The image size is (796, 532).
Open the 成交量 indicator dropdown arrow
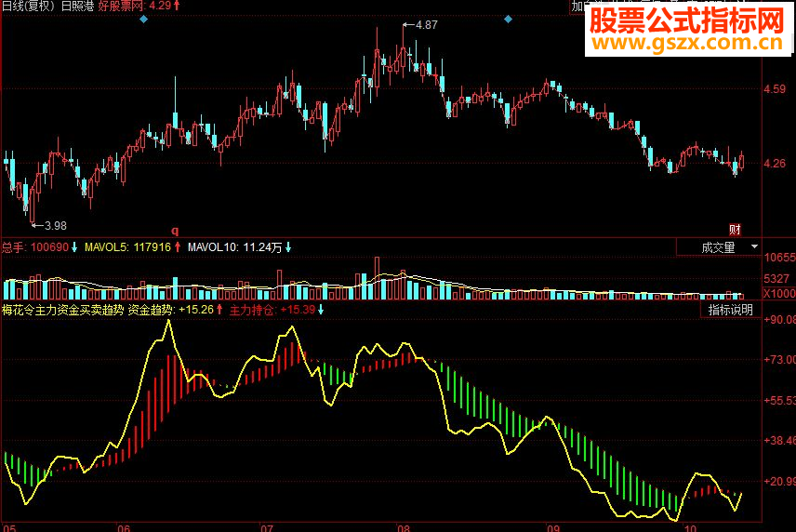coord(754,246)
